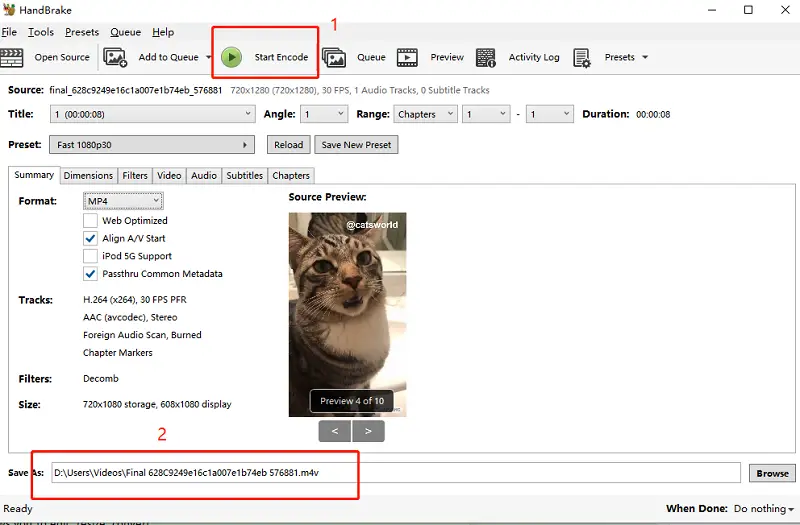Enable iPod 5G Support checkbox
Screen dimensions: 800x525
point(90,256)
